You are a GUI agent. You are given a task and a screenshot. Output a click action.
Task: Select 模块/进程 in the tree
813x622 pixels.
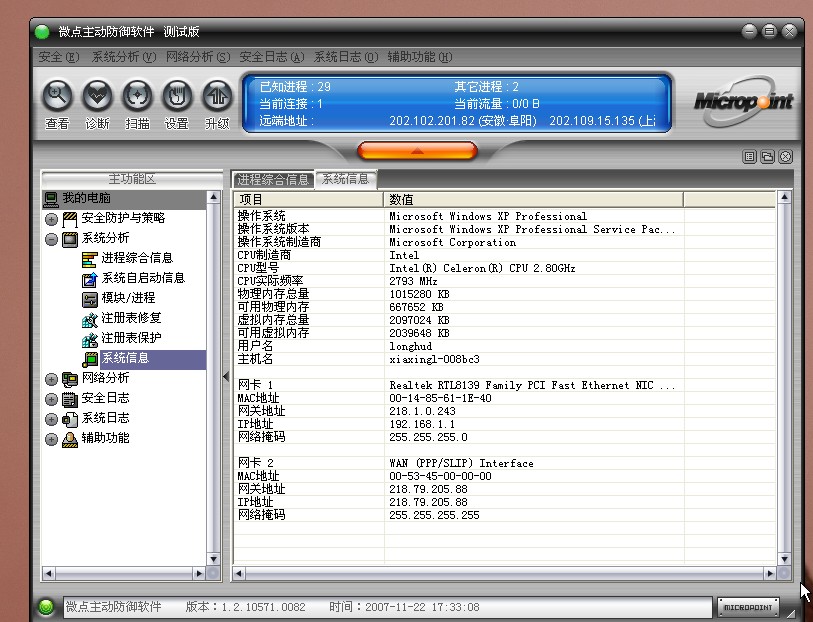pos(128,298)
